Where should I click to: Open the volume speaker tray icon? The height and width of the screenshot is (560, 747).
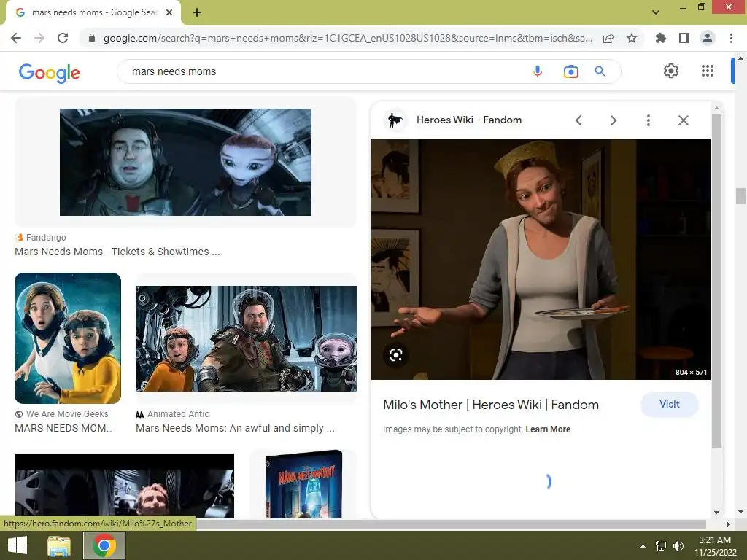(x=678, y=546)
